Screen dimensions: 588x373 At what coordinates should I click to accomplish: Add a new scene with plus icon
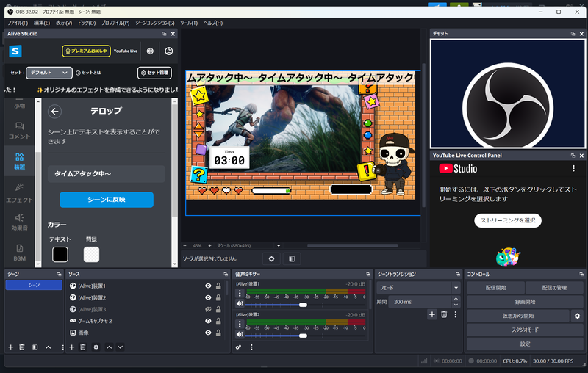[11, 347]
